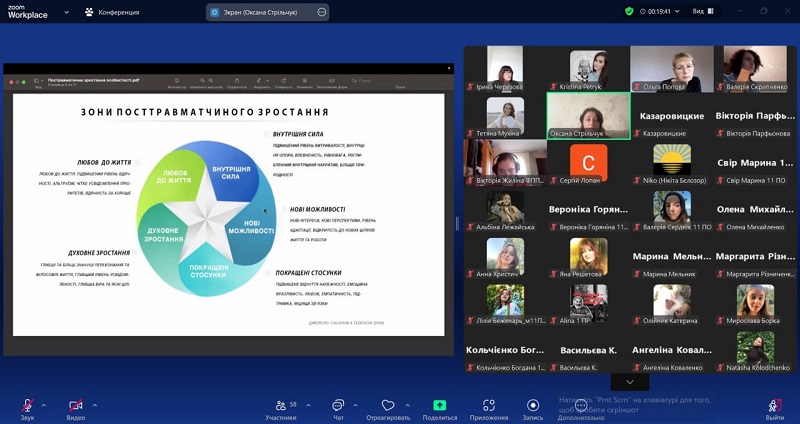Image resolution: width=800 pixels, height=424 pixels.
Task: Click Сергій Лопан orange avatar tile
Action: (588, 163)
